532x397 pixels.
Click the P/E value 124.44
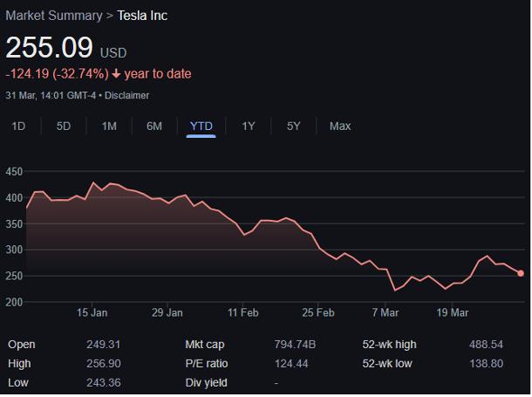tap(291, 364)
